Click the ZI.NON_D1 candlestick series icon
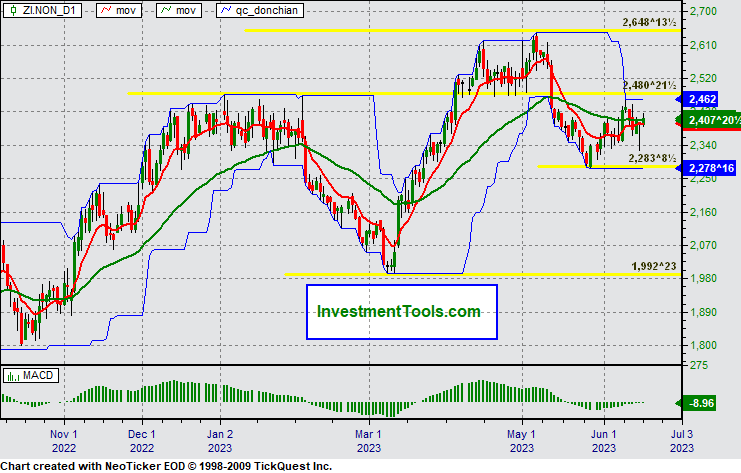This screenshot has height=473, width=741. [x=12, y=9]
